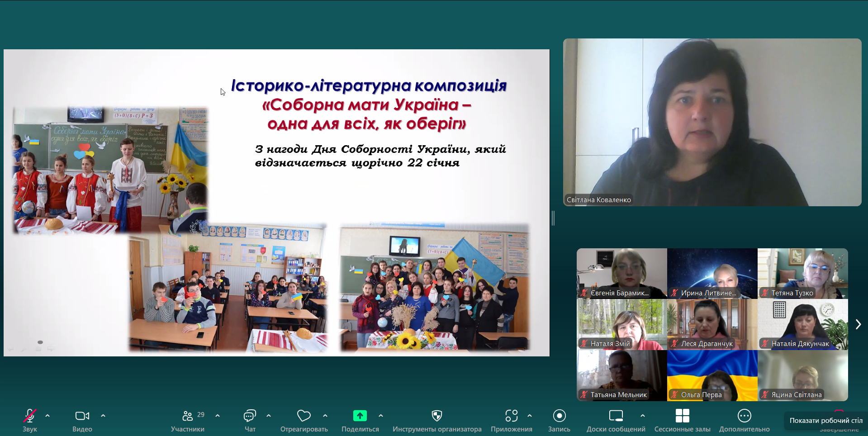This screenshot has width=868, height=436.
Task: Open Сессионные залы breakout rooms icon
Action: (x=682, y=415)
